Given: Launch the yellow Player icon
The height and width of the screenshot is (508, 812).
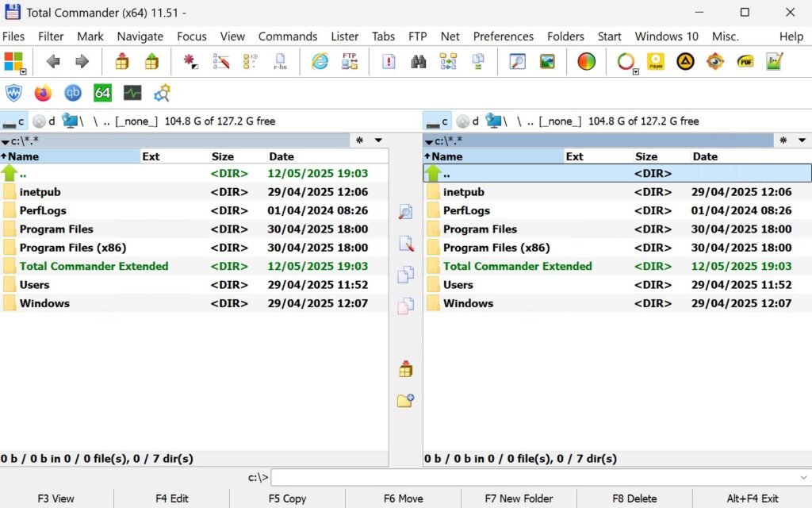Looking at the screenshot, I should coord(656,62).
